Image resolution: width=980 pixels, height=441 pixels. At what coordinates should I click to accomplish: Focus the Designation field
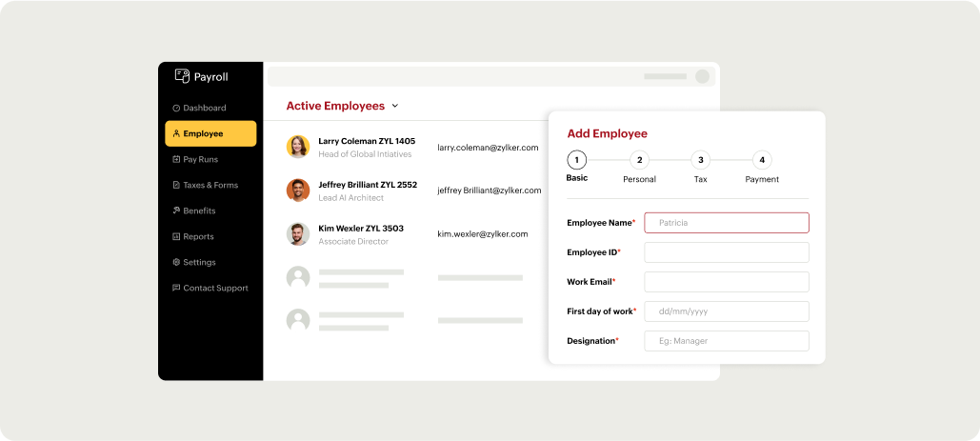[727, 341]
